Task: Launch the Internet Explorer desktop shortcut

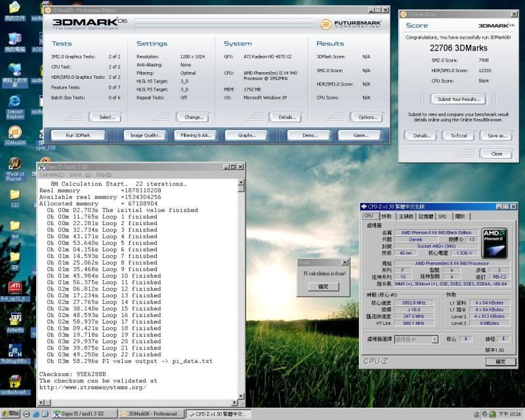Action: tap(14, 107)
